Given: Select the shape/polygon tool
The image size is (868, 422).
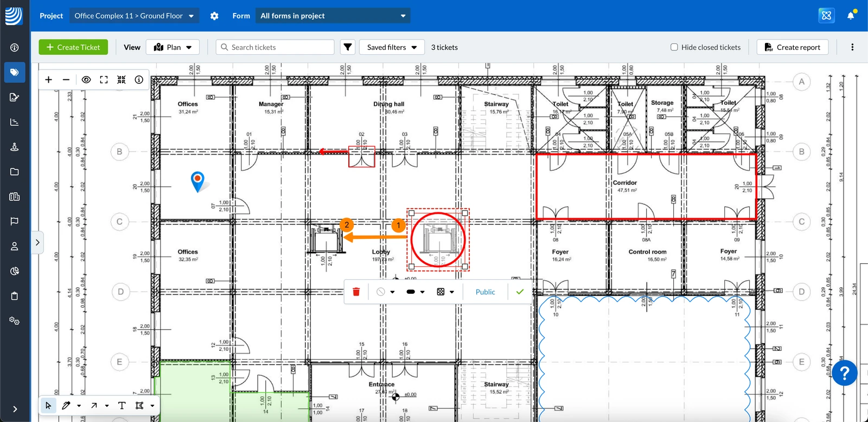Looking at the screenshot, I should pos(139,405).
